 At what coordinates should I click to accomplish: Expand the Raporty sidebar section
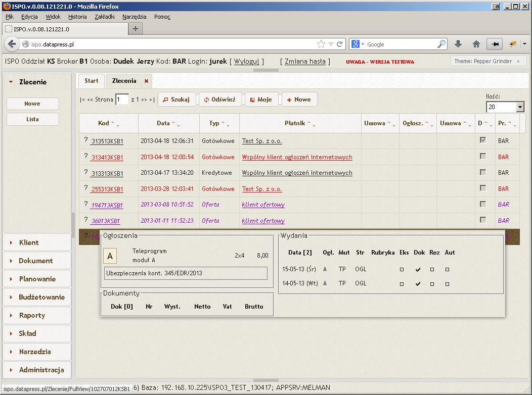(32, 315)
